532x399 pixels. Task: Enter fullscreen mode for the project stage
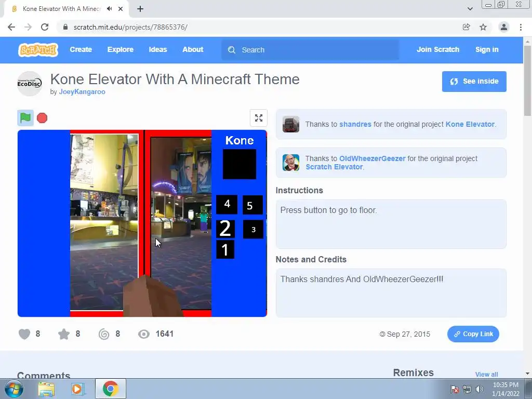coord(259,118)
